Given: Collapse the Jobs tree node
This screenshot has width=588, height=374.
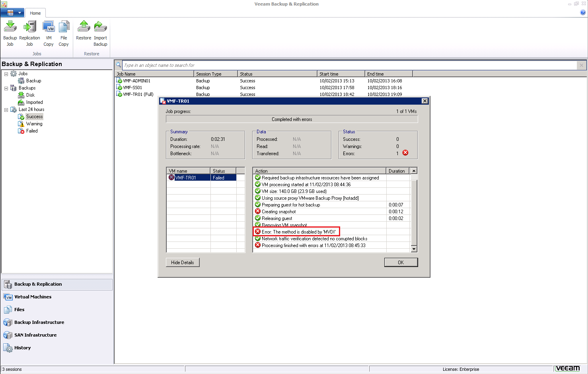Looking at the screenshot, I should tap(6, 74).
